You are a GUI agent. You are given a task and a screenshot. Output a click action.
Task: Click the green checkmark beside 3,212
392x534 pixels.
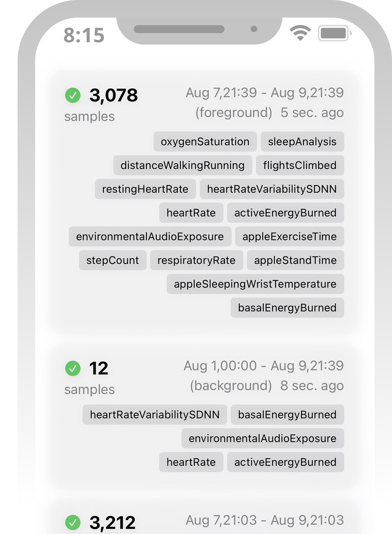[73, 523]
